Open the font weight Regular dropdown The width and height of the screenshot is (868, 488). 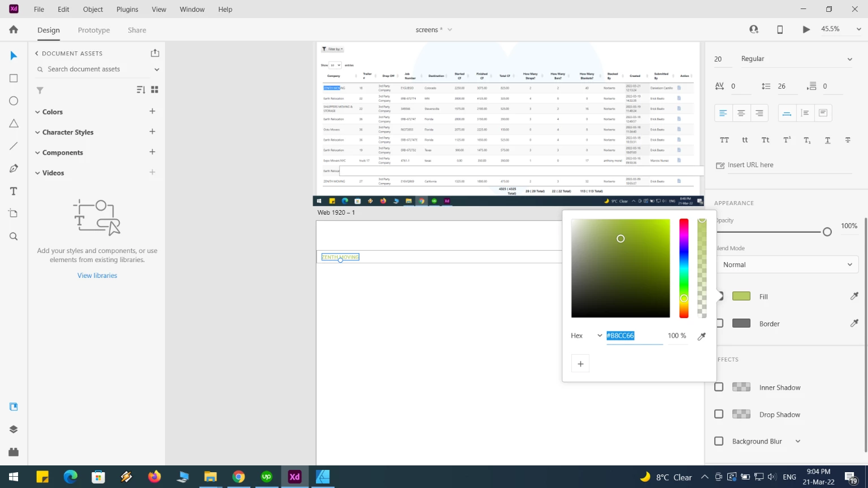(797, 59)
